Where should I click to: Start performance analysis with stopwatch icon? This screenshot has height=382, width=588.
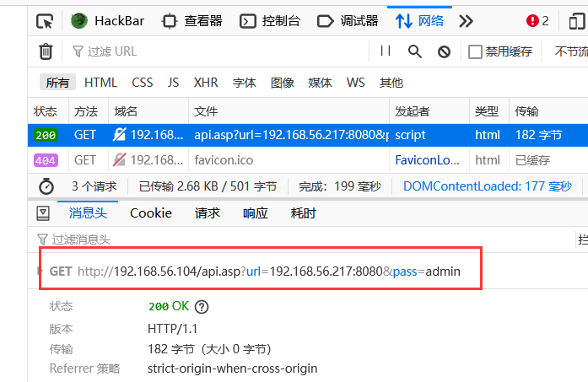tap(46, 186)
